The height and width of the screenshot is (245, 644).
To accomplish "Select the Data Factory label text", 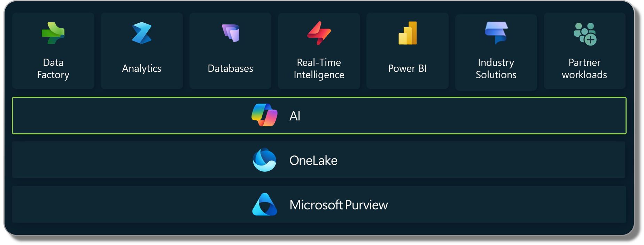I will tap(53, 68).
